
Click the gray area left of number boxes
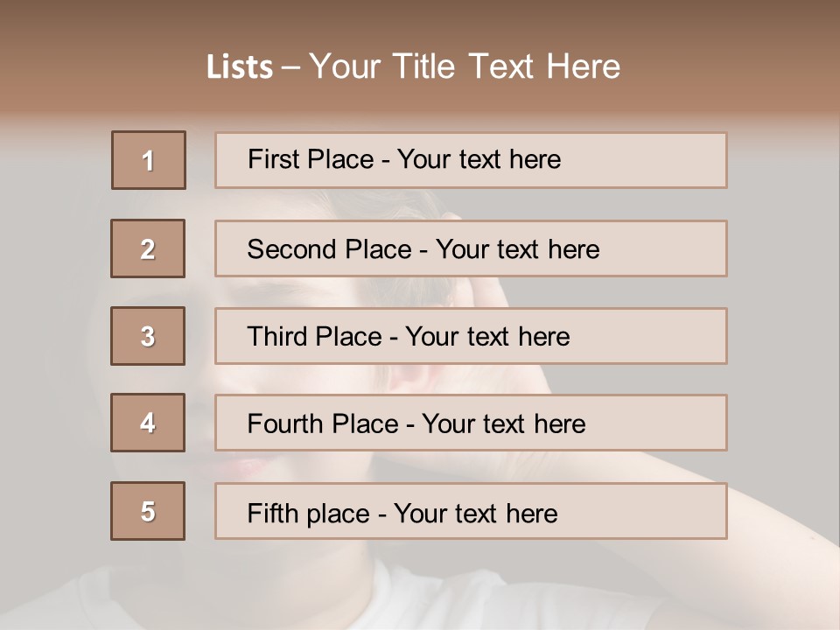pos(52,332)
